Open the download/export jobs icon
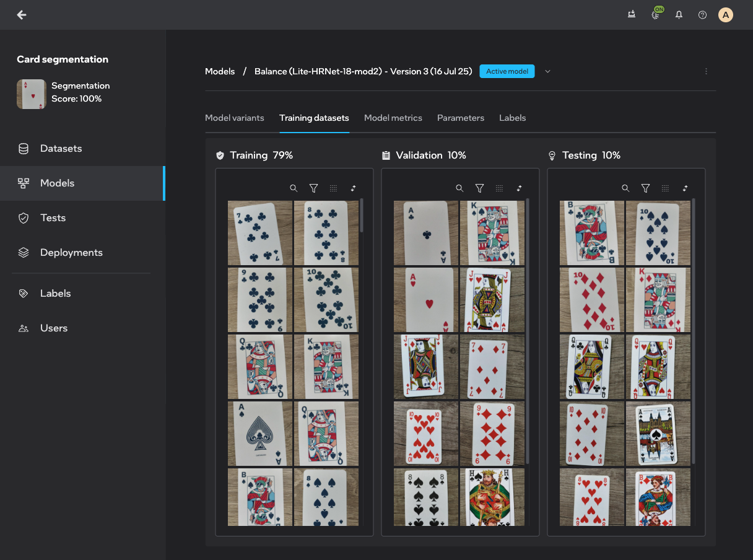The image size is (753, 560). (632, 15)
